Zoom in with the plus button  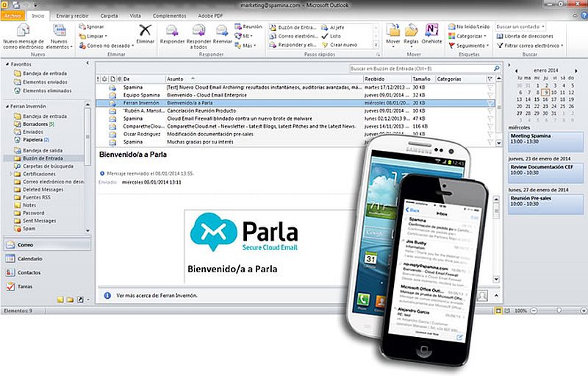584,311
